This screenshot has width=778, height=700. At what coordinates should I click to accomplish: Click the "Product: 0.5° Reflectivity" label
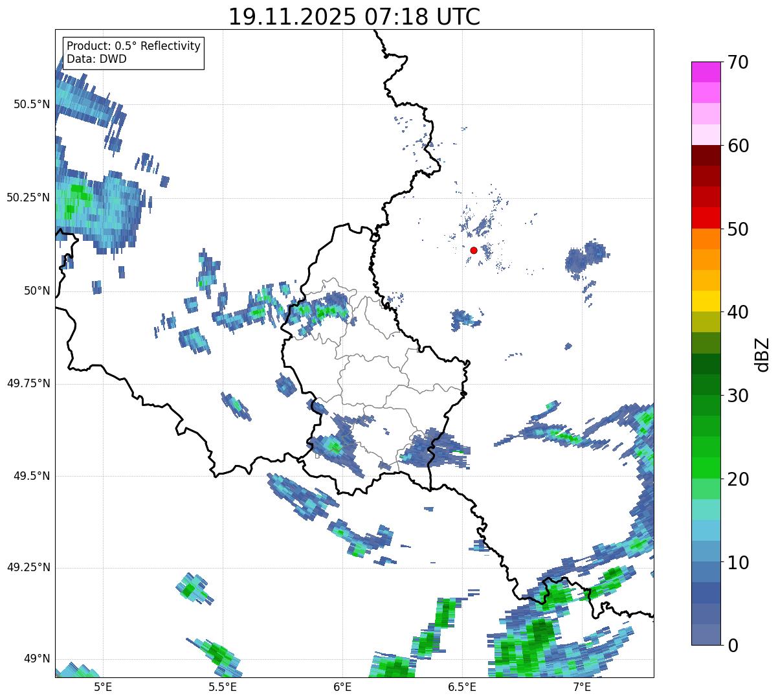tap(134, 46)
